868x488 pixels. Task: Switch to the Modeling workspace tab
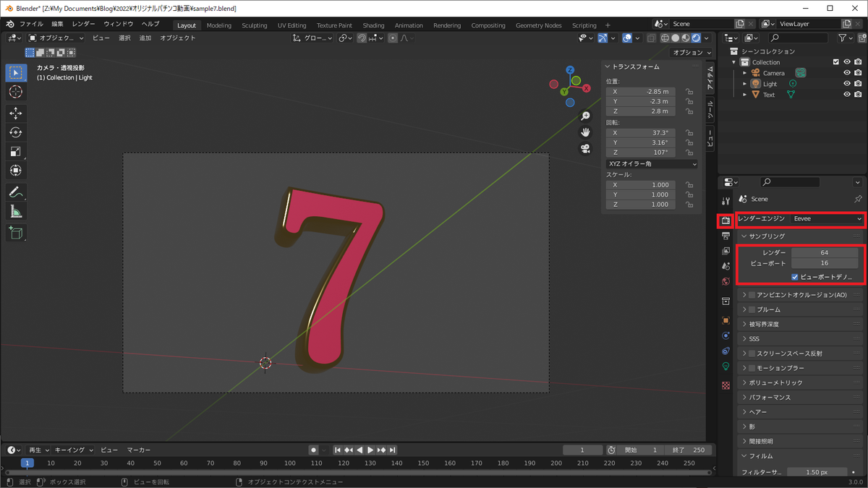(x=219, y=25)
